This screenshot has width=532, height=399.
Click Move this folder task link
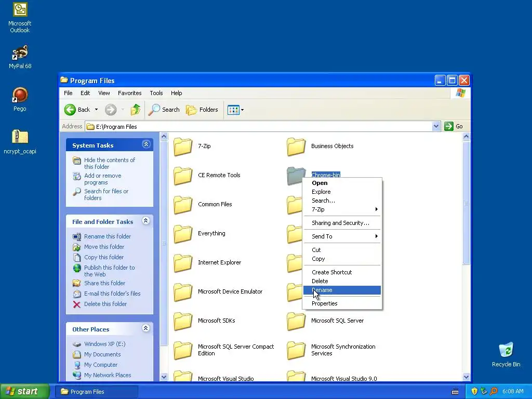pyautogui.click(x=104, y=247)
